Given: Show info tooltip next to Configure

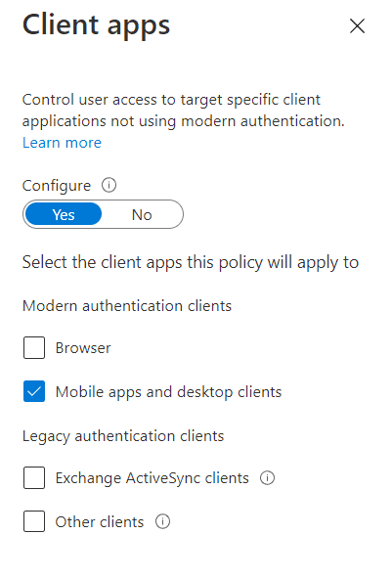Looking at the screenshot, I should (109, 185).
